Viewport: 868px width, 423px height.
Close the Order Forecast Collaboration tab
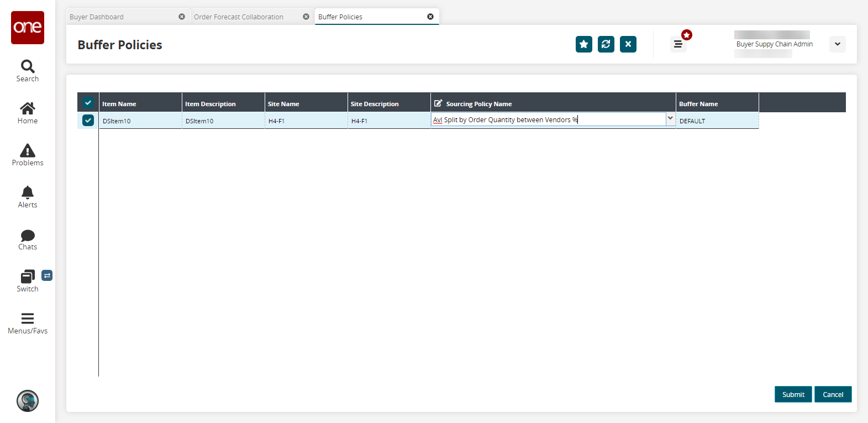click(306, 17)
